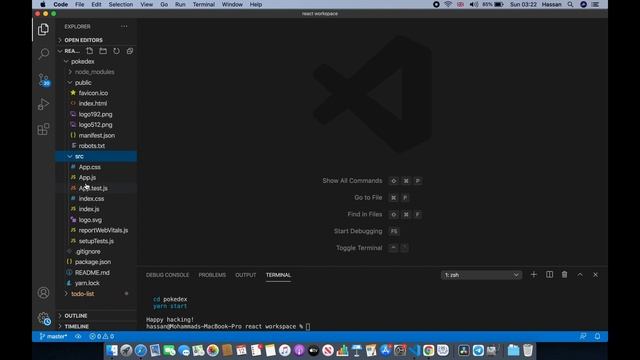Collapse the src folder
This screenshot has width=640, height=360.
[96, 156]
